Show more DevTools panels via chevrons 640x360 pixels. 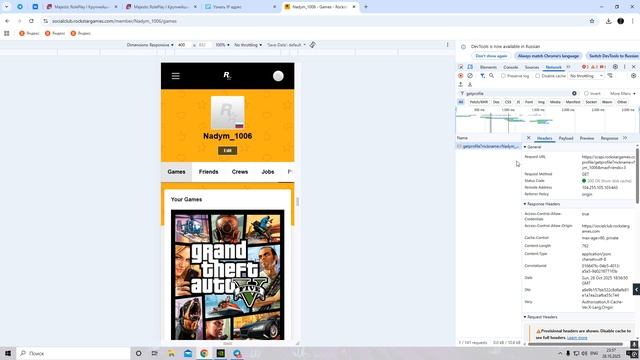click(568, 67)
